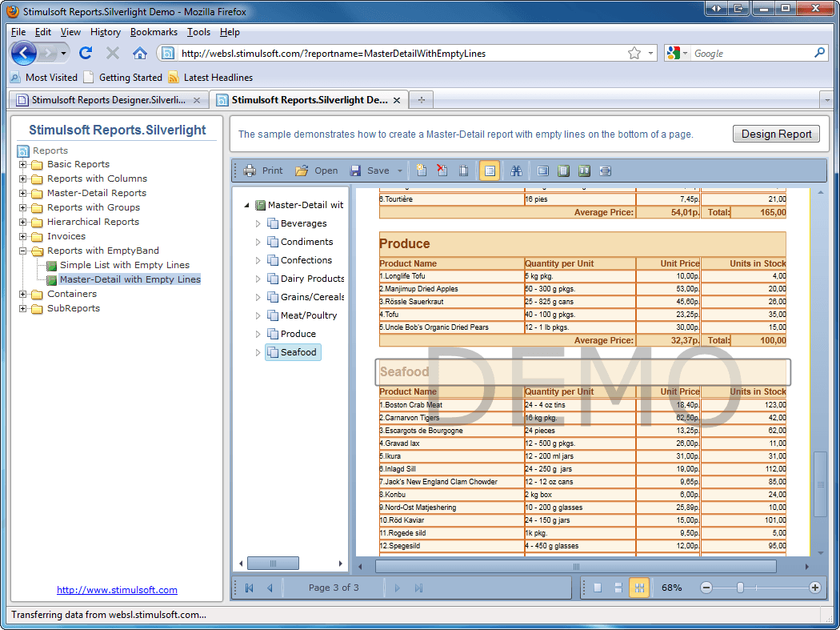
Task: Expand the Hierarchical Reports folder
Action: [x=22, y=222]
